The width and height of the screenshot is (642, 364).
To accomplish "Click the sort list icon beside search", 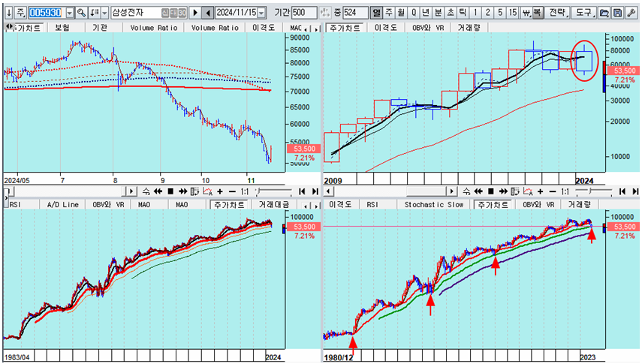I will [x=95, y=13].
